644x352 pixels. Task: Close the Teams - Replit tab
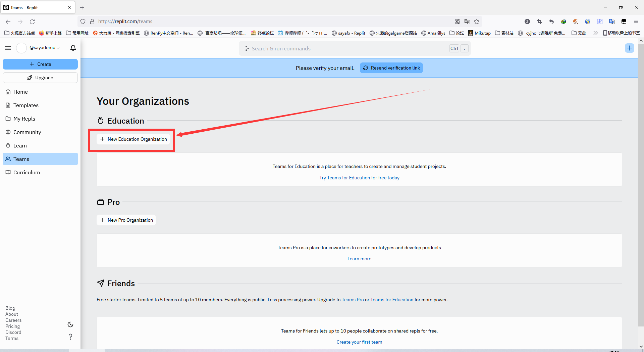tap(69, 7)
